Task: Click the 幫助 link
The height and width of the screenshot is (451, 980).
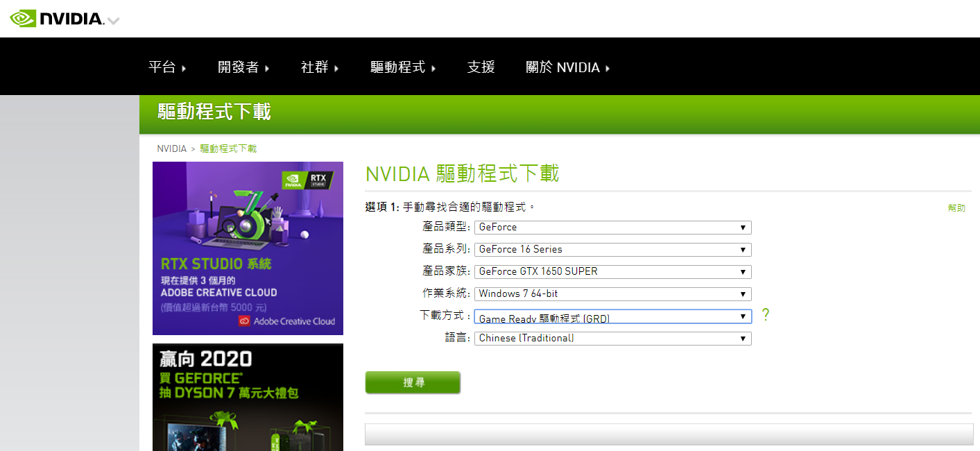Action: [956, 208]
